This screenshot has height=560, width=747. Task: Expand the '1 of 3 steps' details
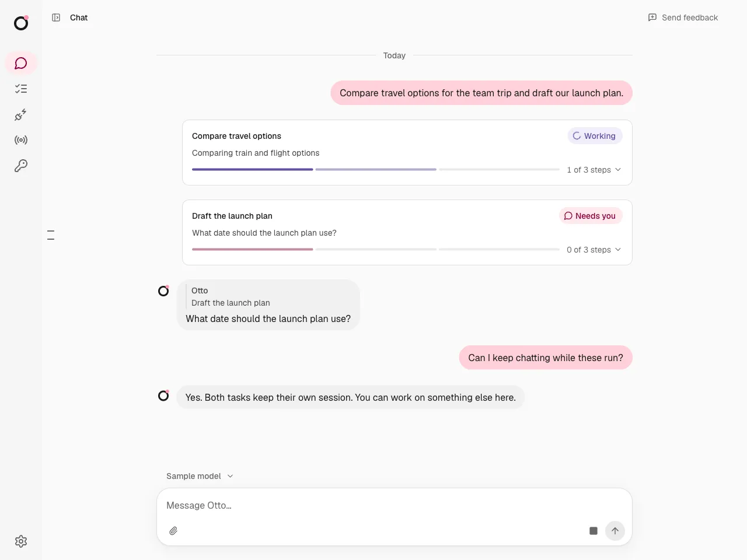tap(594, 170)
